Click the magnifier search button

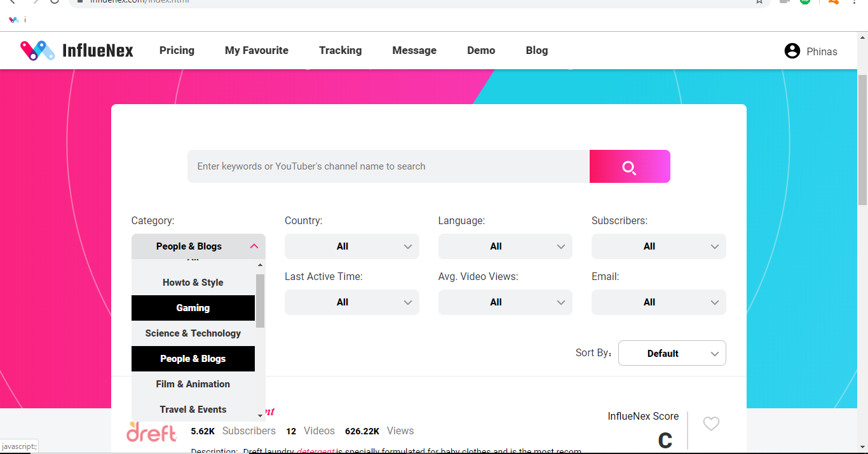(x=630, y=166)
